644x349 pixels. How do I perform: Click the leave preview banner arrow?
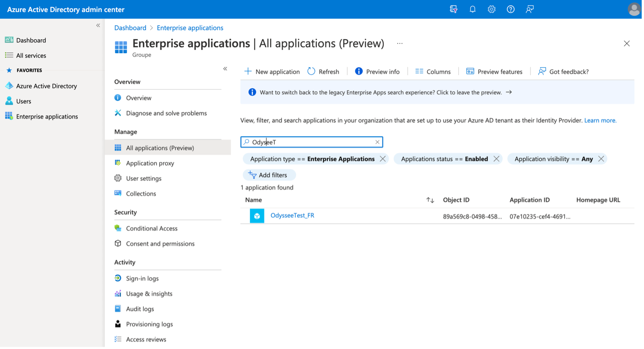[509, 92]
